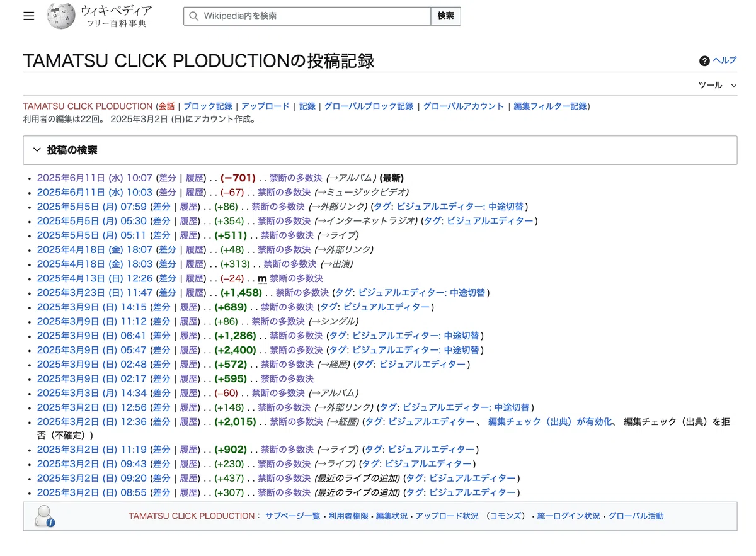Open 差分 for the 6月11日 10:03 edit
The image size is (756, 556).
(x=168, y=193)
